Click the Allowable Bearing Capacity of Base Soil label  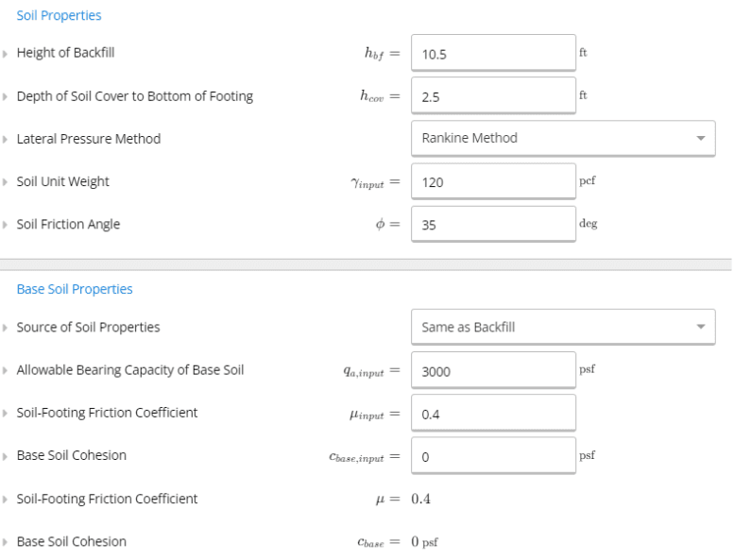(x=130, y=370)
